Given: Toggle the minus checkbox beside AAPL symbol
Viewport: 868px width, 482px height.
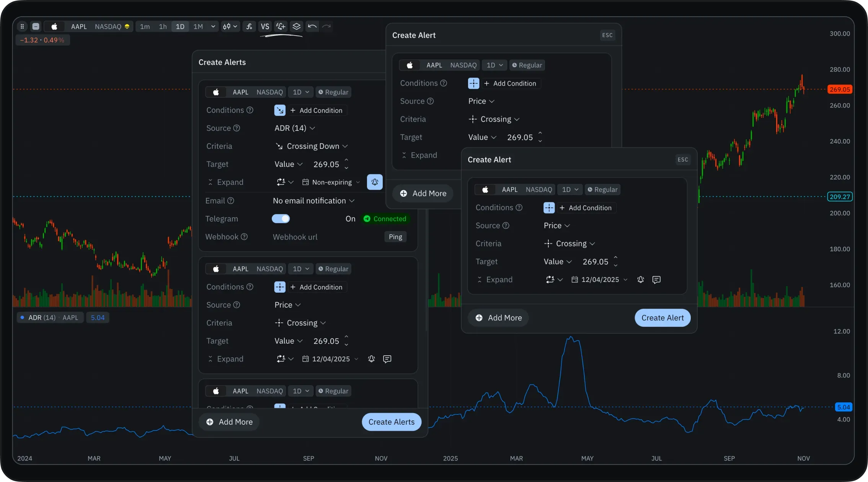Looking at the screenshot, I should (36, 26).
